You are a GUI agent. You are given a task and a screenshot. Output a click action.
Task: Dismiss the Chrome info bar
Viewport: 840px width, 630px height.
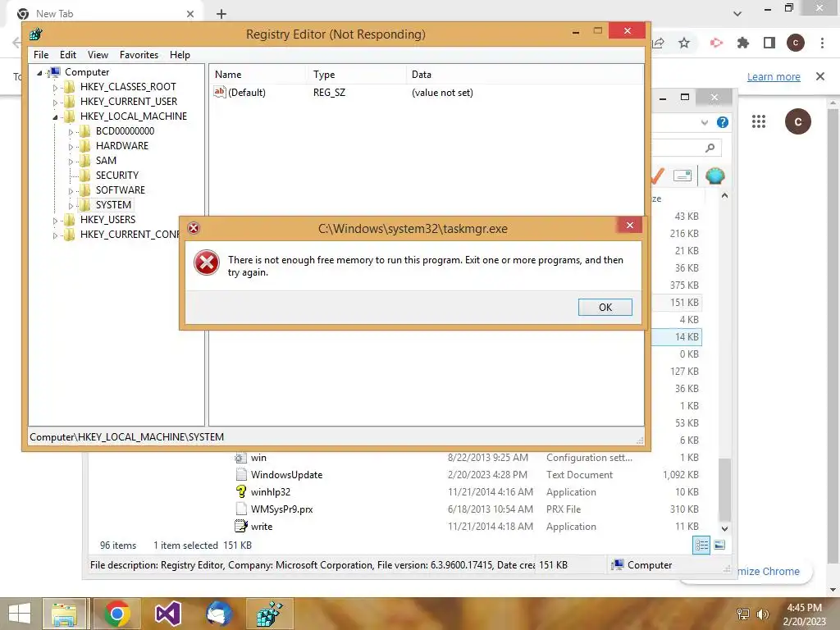tap(819, 76)
